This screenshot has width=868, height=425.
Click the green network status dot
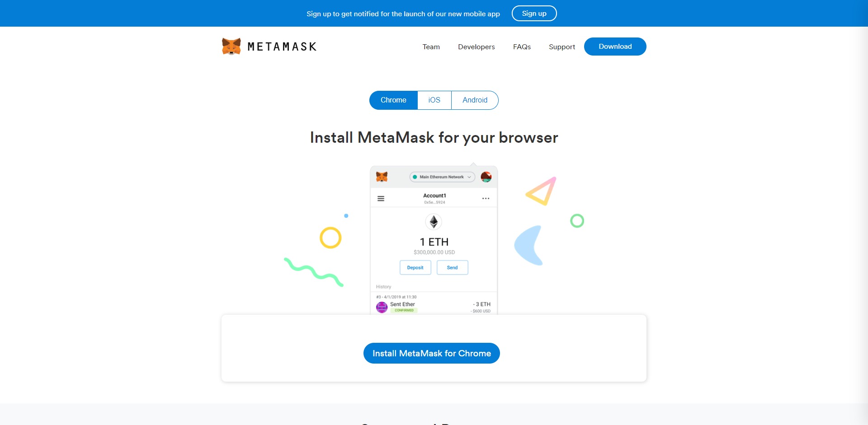(415, 177)
